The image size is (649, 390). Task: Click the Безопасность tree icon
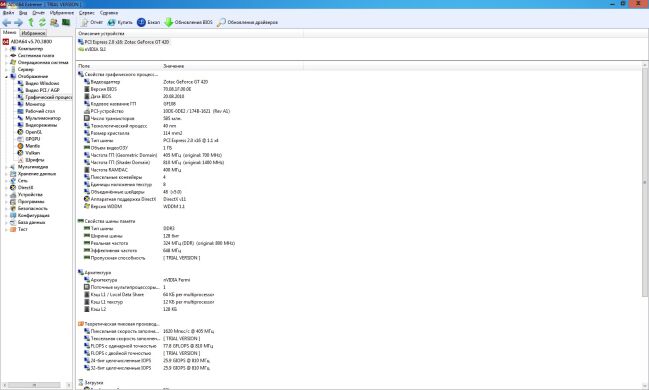point(13,209)
